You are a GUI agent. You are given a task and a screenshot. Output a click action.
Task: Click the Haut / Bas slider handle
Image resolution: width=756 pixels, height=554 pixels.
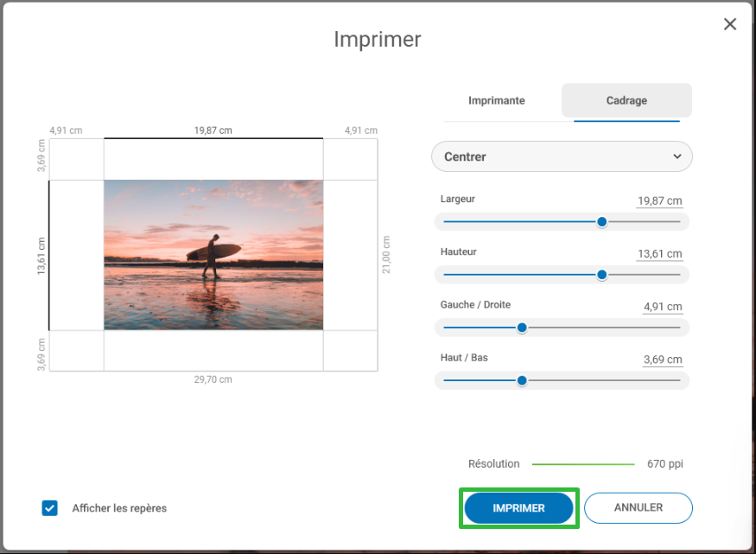(522, 380)
